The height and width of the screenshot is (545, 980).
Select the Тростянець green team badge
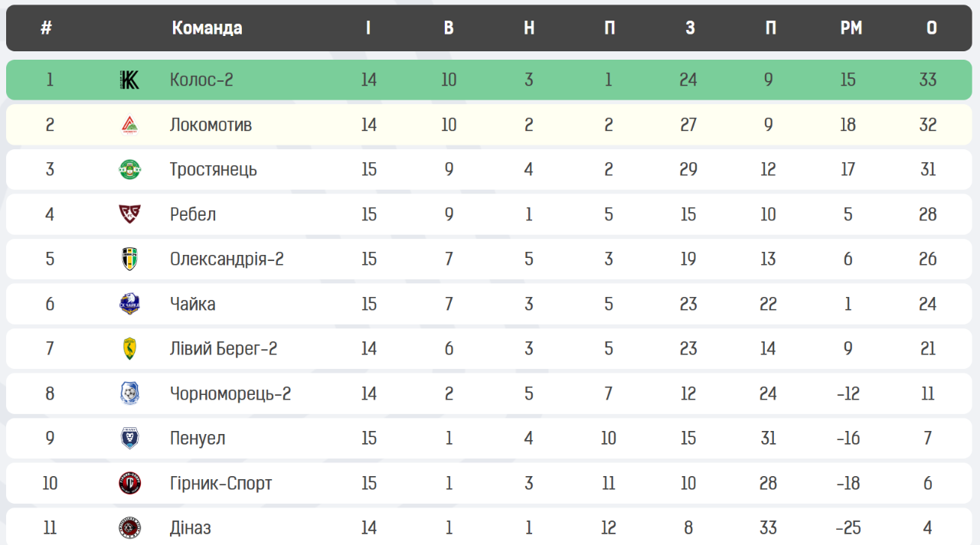pos(129,169)
